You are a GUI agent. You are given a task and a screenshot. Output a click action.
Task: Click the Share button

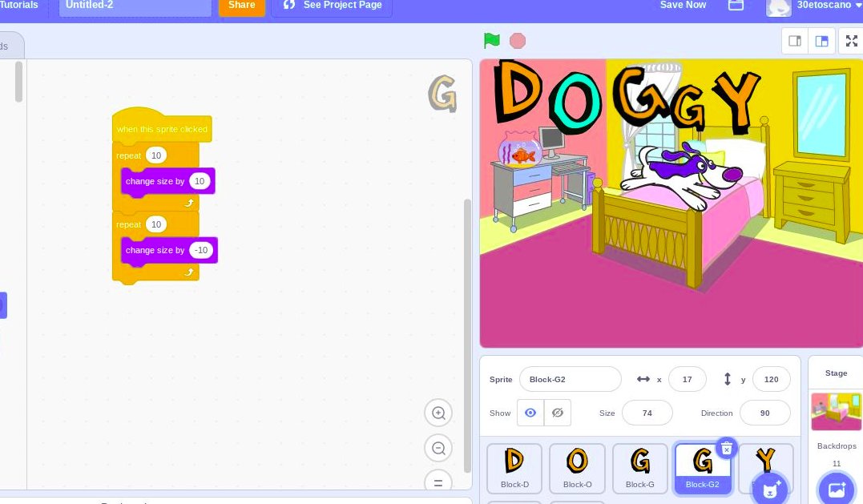[242, 6]
